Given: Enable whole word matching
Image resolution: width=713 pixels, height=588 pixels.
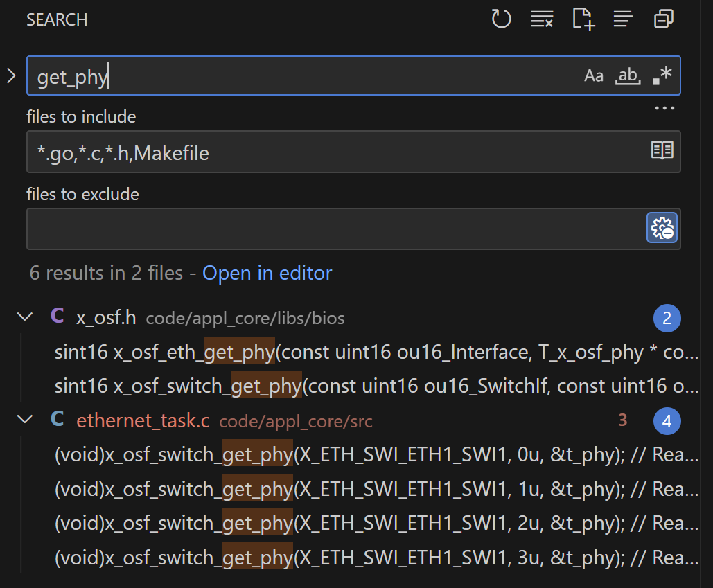Looking at the screenshot, I should click(x=627, y=75).
